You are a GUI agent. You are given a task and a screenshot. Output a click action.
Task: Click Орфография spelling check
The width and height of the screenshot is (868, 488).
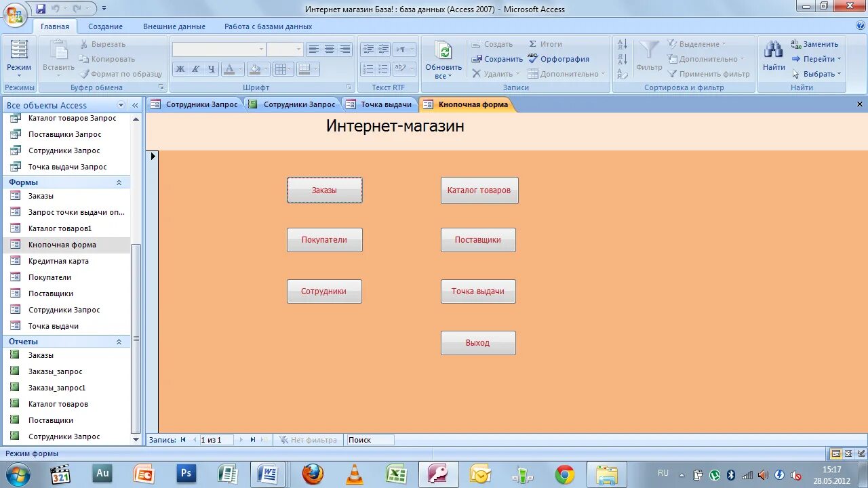pyautogui.click(x=558, y=59)
